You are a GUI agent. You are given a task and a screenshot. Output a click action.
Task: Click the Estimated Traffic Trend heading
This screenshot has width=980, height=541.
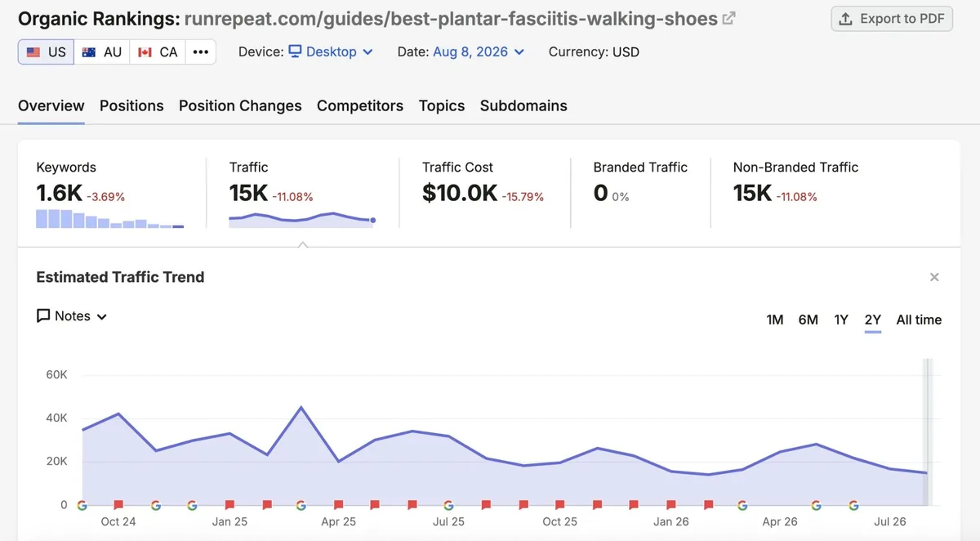click(x=120, y=277)
